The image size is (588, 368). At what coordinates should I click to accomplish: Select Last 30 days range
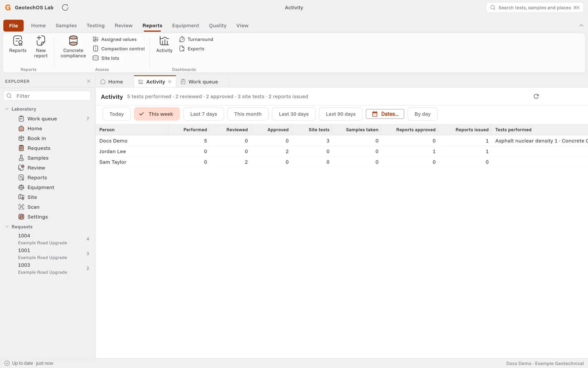coord(294,114)
